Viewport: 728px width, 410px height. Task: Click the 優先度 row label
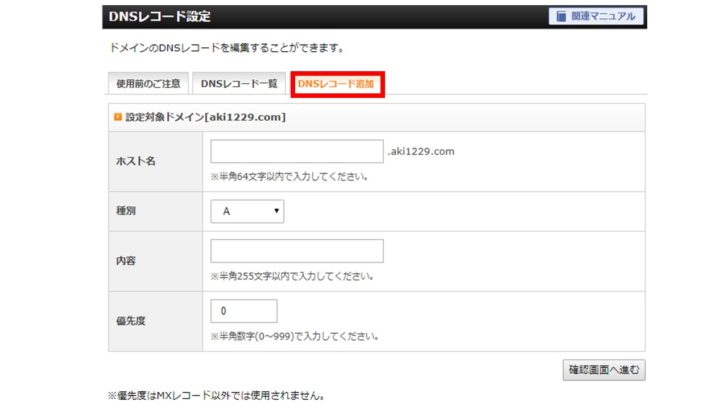click(131, 321)
